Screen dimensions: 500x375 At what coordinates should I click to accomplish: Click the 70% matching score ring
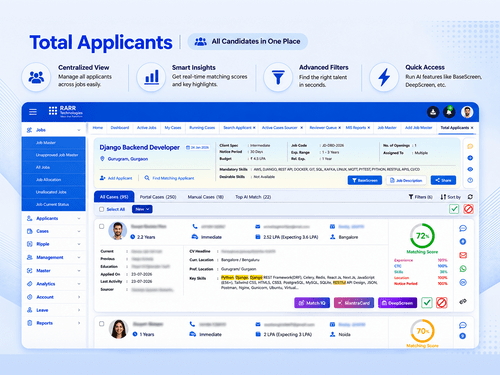pos(422,331)
